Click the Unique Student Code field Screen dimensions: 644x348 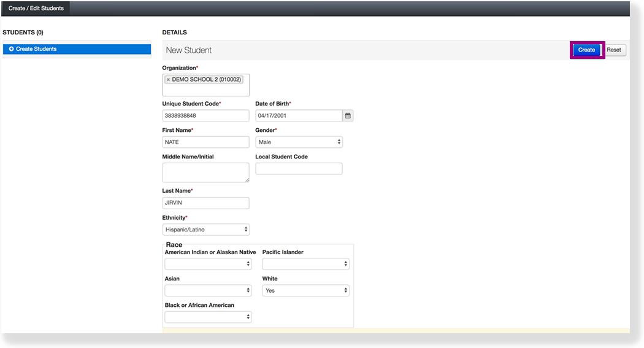[x=205, y=115]
